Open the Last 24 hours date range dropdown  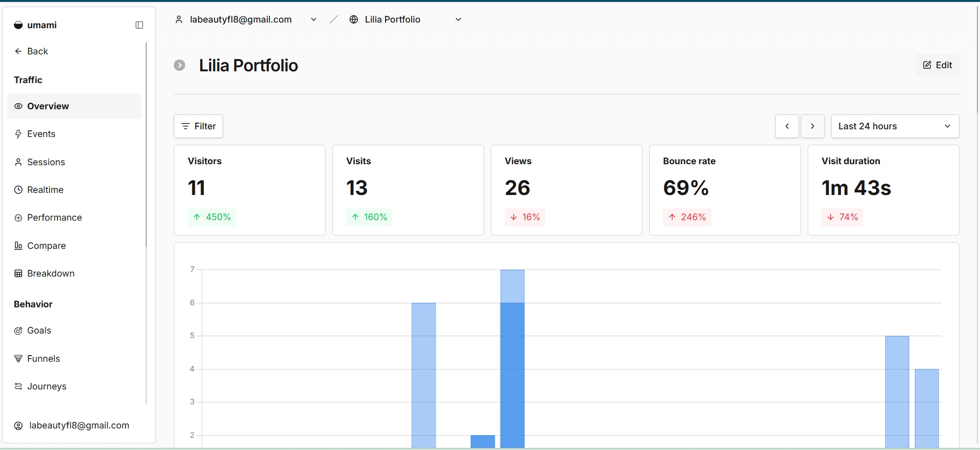[x=895, y=126]
